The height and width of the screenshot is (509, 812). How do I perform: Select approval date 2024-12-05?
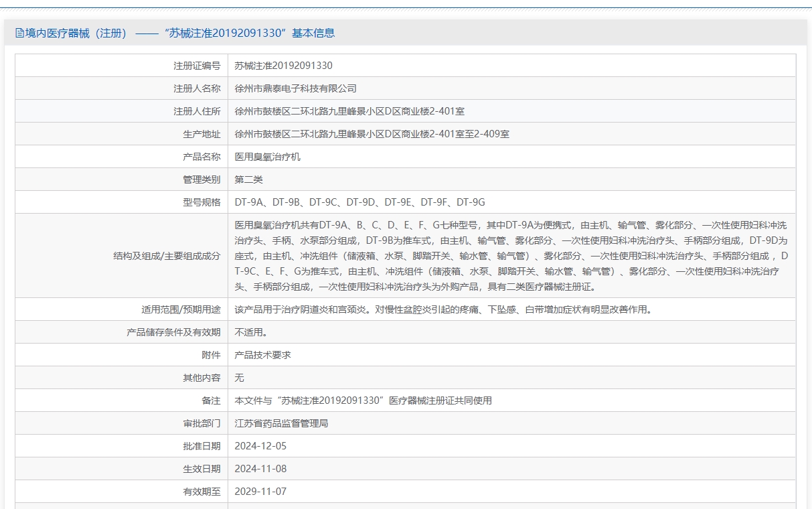(x=260, y=446)
